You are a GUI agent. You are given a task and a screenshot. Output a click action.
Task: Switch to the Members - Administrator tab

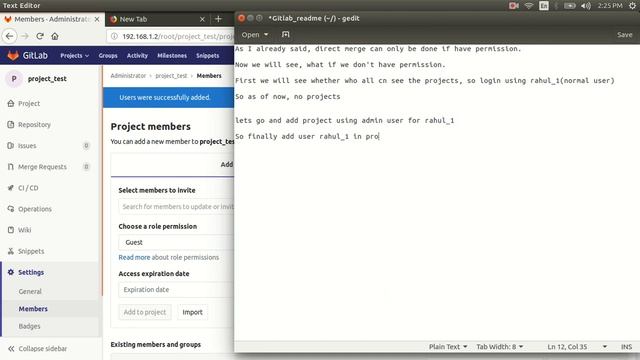point(52,19)
